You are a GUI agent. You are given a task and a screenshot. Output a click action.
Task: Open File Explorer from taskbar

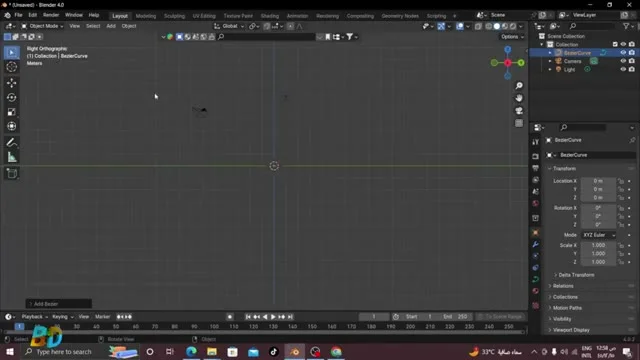[x=212, y=352]
